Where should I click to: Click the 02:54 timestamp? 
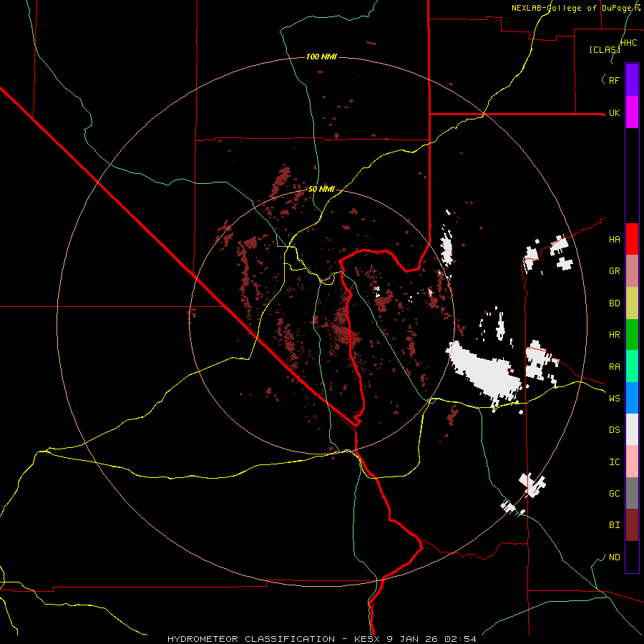460,639
